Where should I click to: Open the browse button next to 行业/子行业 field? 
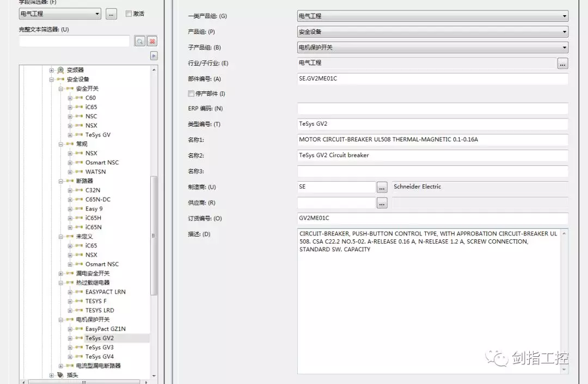[562, 63]
